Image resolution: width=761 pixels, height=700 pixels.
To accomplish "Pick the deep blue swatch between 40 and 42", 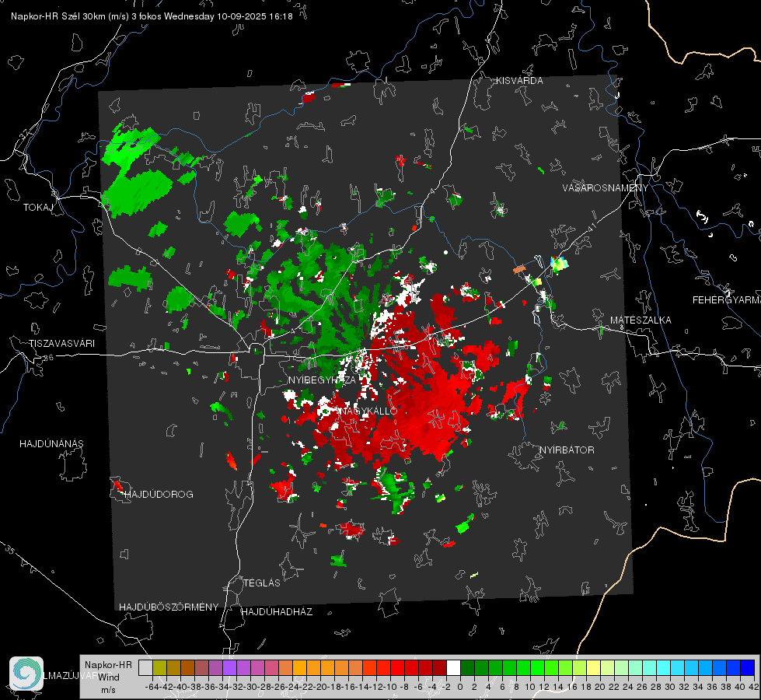I will point(748,667).
